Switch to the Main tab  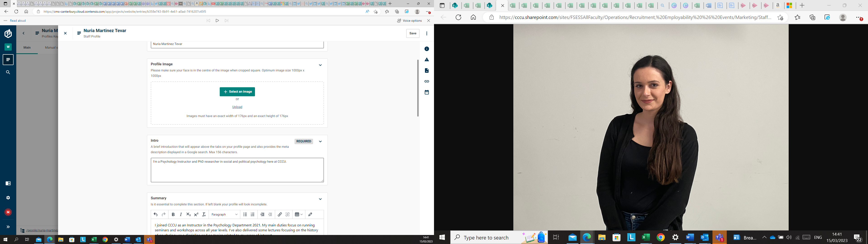(27, 47)
